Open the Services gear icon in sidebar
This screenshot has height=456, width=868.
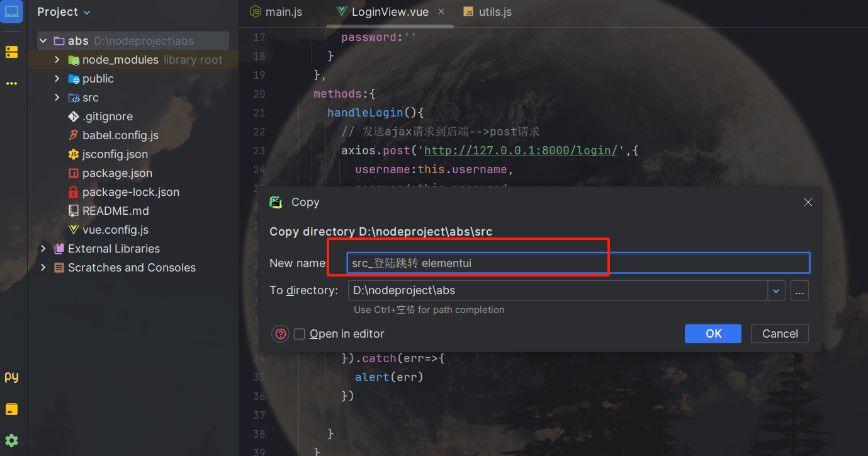[11, 440]
